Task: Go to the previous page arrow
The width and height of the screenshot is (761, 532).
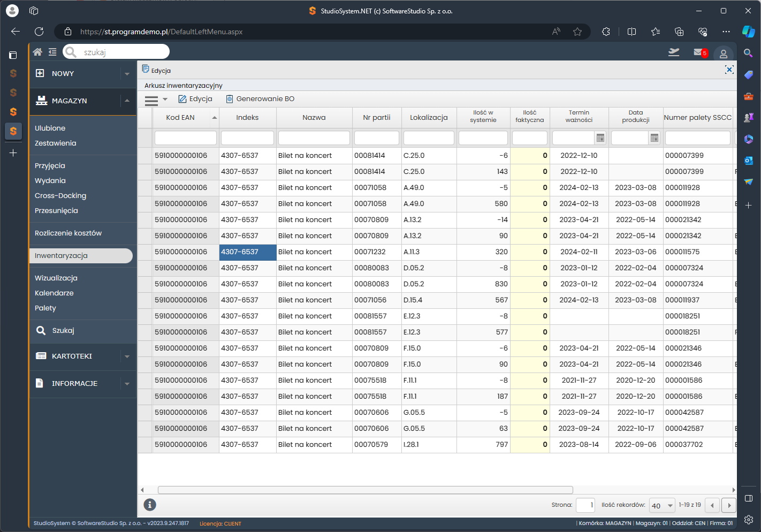Action: pyautogui.click(x=712, y=505)
